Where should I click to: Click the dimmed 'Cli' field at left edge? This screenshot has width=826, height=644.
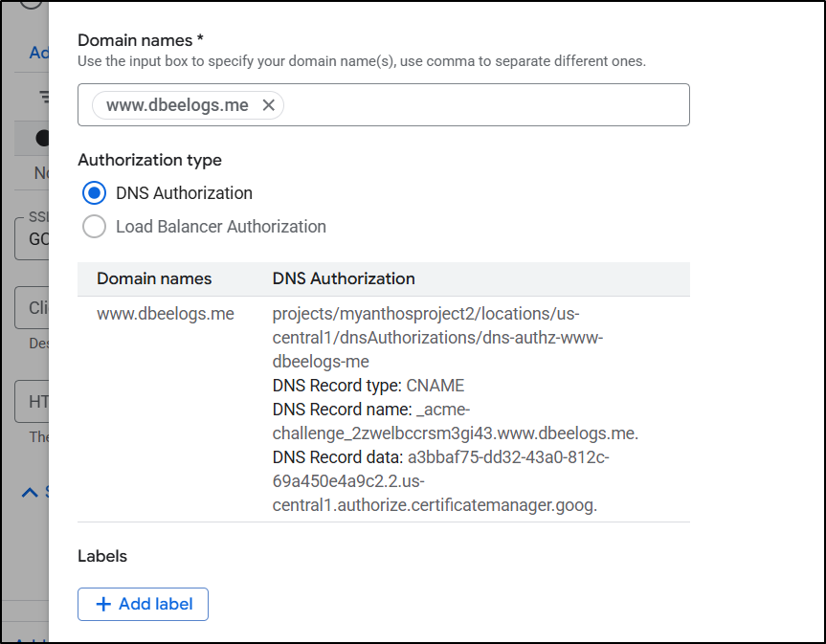(x=33, y=308)
